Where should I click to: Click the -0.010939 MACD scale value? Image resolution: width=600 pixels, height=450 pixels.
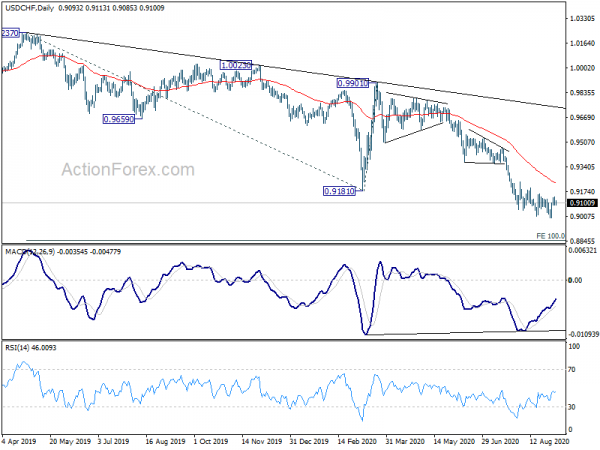tap(583, 334)
